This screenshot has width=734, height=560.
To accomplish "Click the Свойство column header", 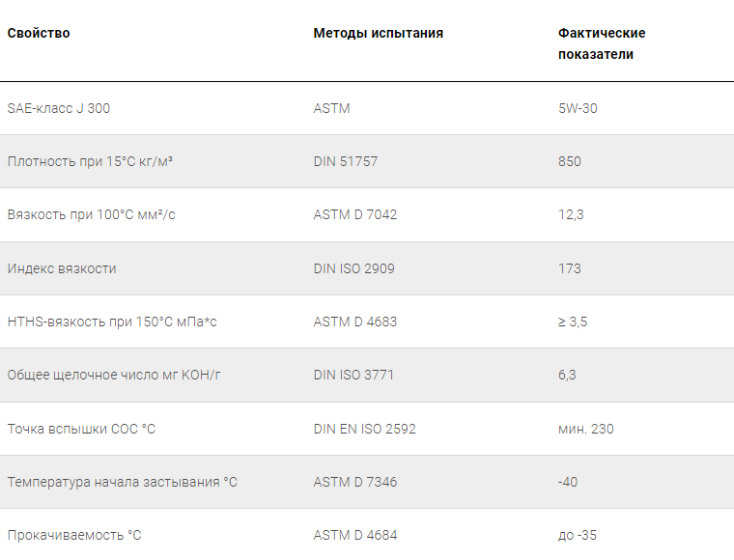I will click(x=39, y=33).
